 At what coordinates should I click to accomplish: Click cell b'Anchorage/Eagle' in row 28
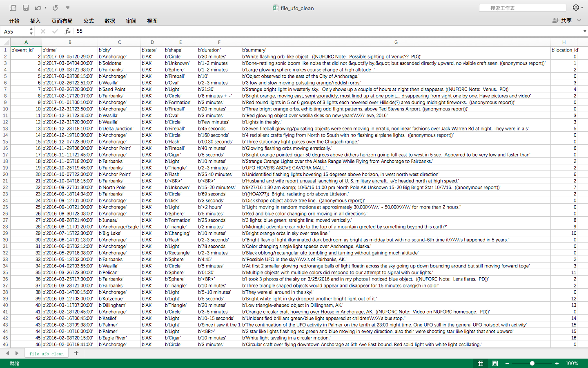(119, 227)
